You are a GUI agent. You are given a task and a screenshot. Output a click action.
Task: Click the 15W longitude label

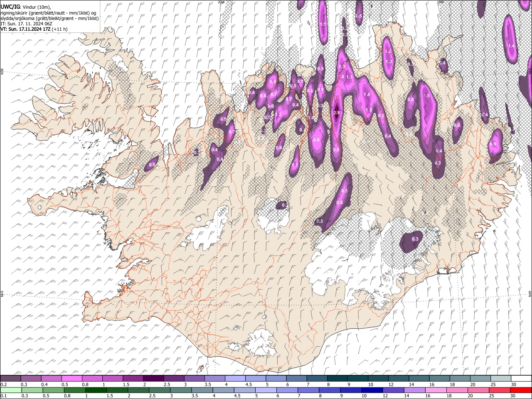441,2
